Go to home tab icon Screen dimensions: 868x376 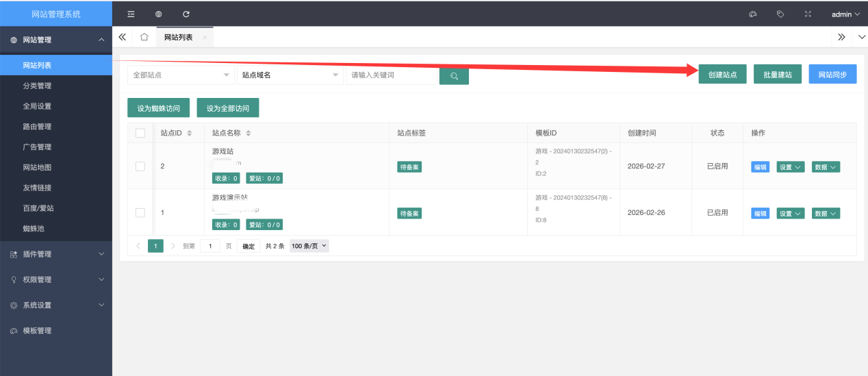tap(144, 37)
